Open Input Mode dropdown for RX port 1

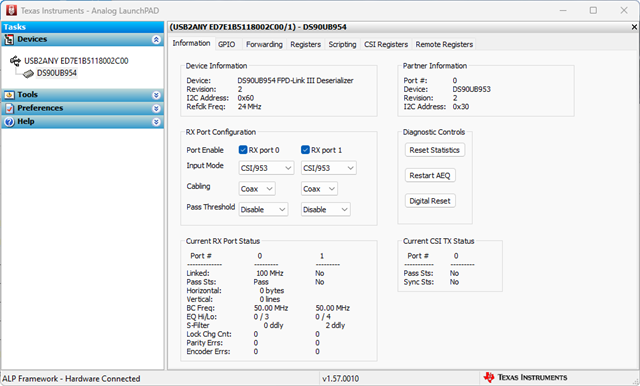coord(329,168)
